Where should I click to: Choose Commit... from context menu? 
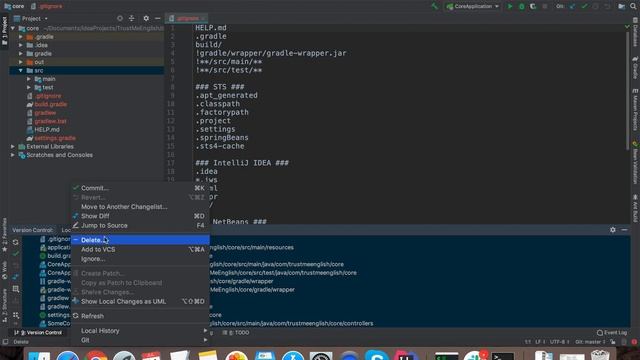[140, 188]
